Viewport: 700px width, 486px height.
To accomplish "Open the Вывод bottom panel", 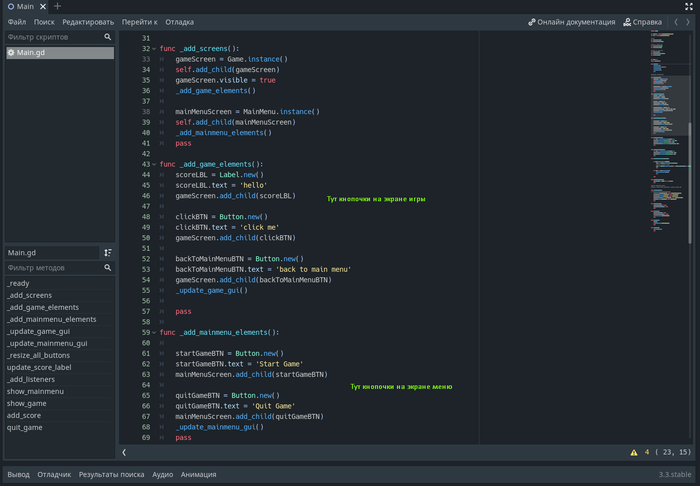I will 18,475.
